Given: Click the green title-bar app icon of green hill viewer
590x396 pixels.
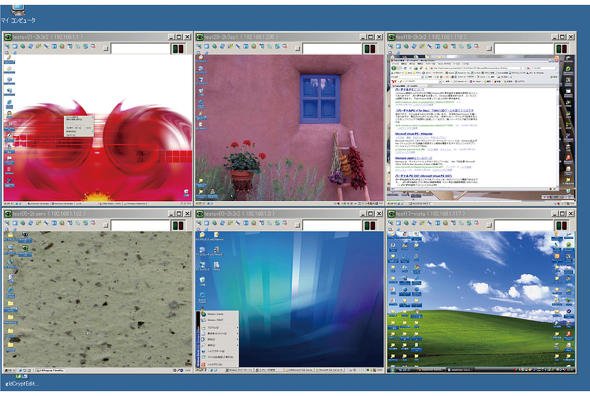Looking at the screenshot, I should (x=392, y=213).
